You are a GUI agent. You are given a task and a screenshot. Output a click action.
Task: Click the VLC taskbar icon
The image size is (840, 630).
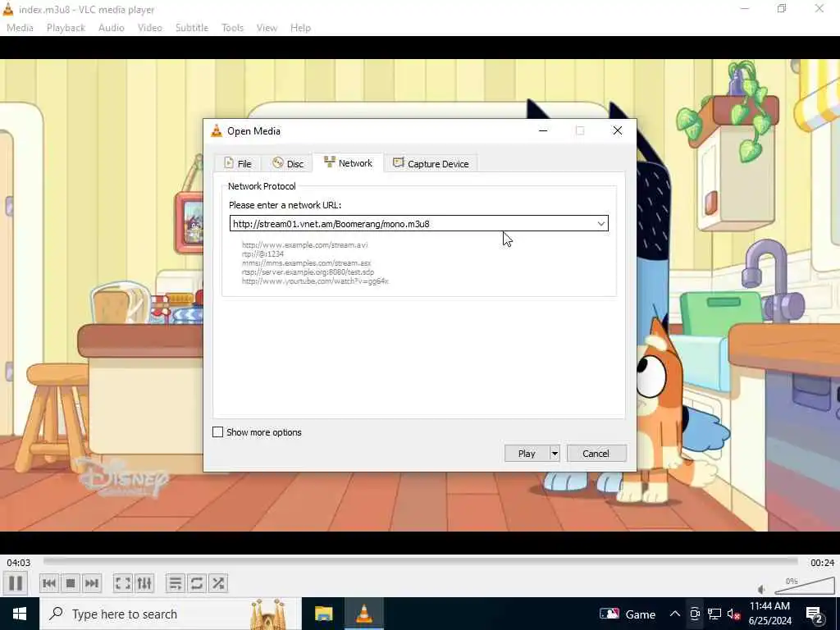click(x=364, y=614)
